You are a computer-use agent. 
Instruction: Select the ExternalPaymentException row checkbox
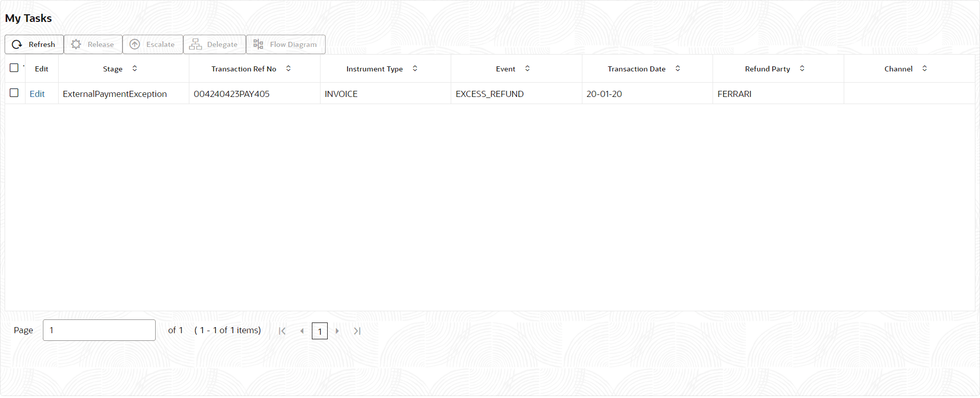[x=14, y=93]
